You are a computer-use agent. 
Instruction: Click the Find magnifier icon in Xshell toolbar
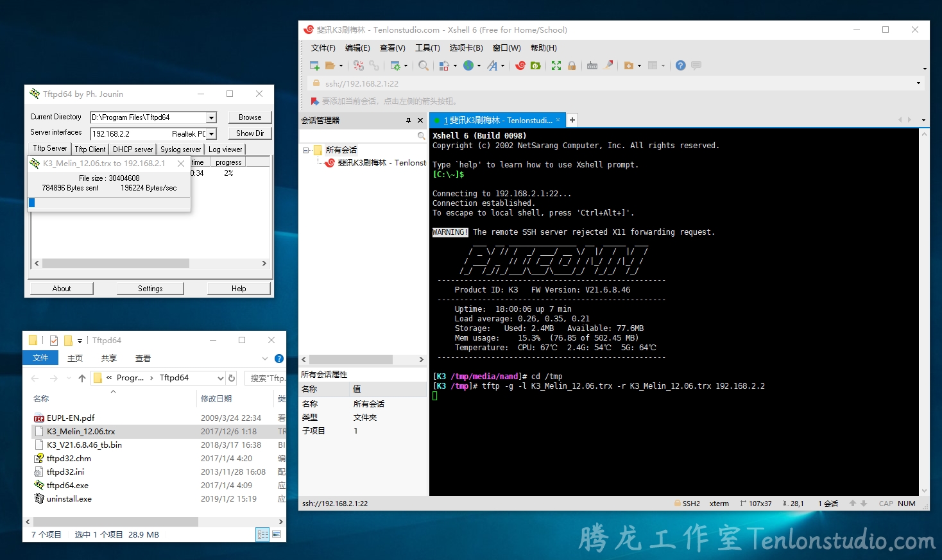(x=424, y=65)
